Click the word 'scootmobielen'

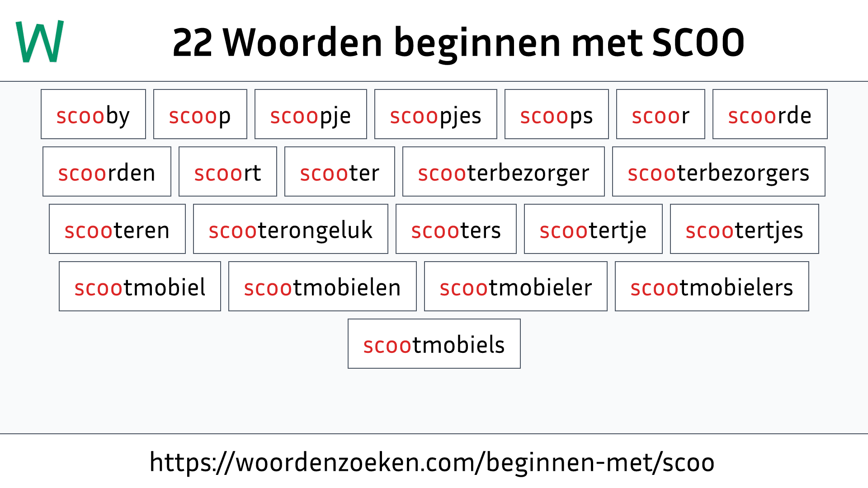[x=322, y=287]
